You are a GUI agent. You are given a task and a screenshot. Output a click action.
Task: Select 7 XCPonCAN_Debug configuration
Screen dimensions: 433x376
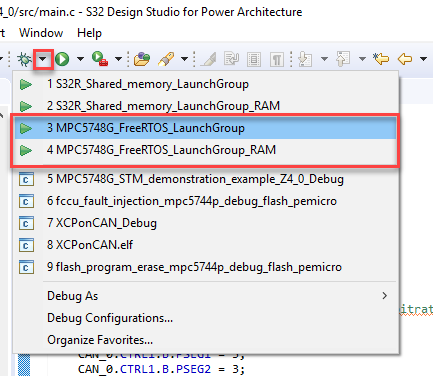(x=206, y=223)
